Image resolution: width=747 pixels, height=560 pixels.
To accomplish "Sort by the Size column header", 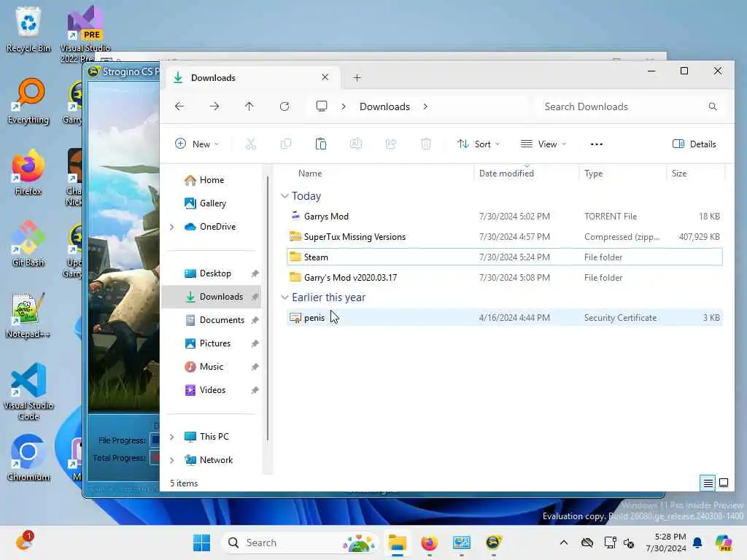I will point(695,174).
